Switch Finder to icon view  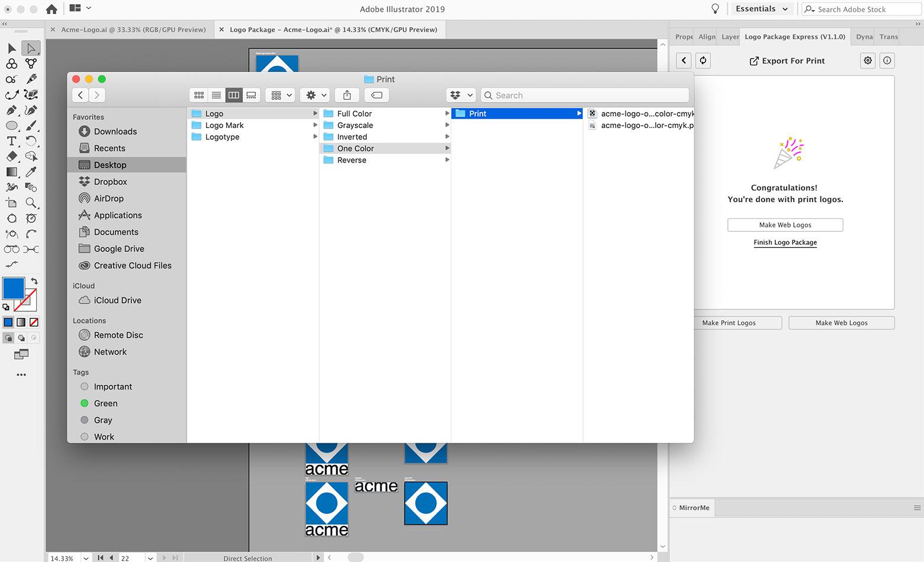coord(199,95)
